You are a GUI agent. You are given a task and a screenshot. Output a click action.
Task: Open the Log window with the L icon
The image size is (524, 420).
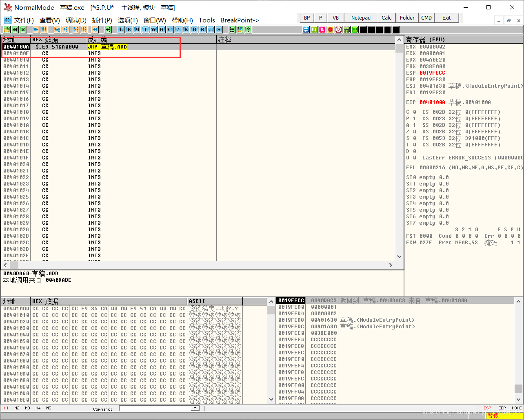[121, 29]
